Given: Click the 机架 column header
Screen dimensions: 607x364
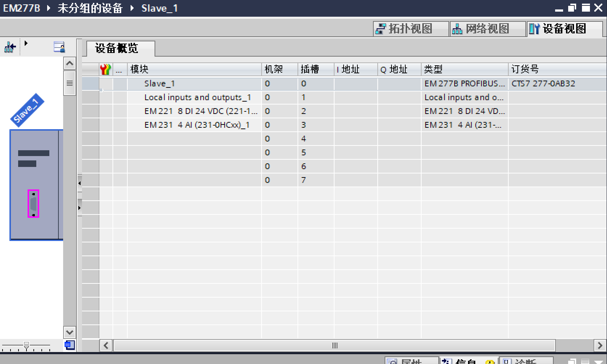Looking at the screenshot, I should pyautogui.click(x=279, y=69).
